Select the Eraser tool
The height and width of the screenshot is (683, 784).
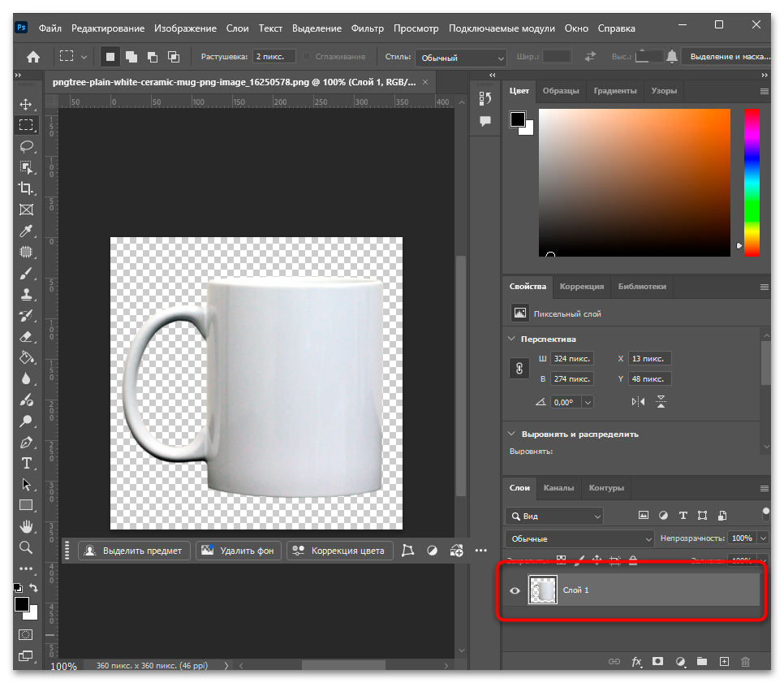(26, 337)
